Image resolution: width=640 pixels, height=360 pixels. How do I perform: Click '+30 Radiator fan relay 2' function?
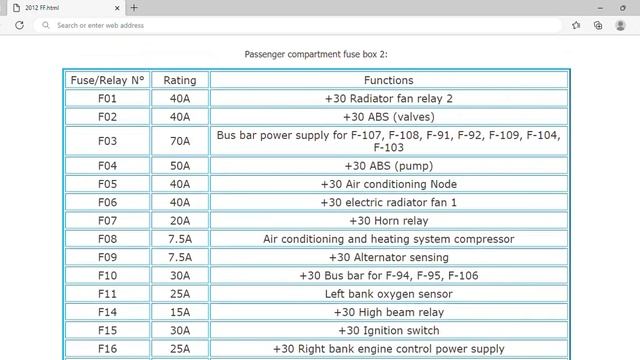pos(389,98)
